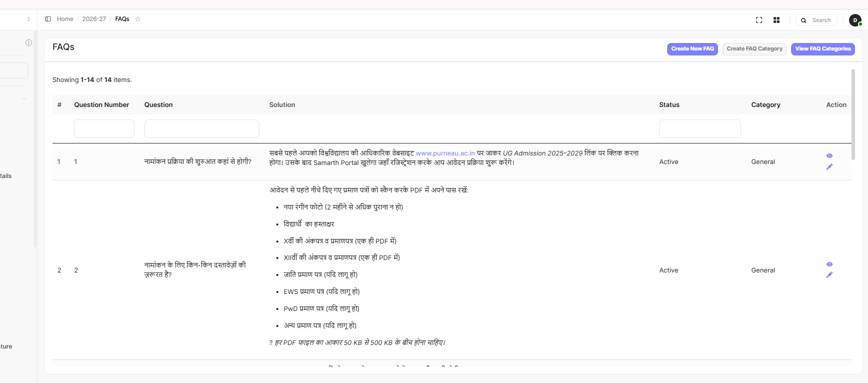
Task: Open the 2026-27 breadcrumb
Action: 94,19
